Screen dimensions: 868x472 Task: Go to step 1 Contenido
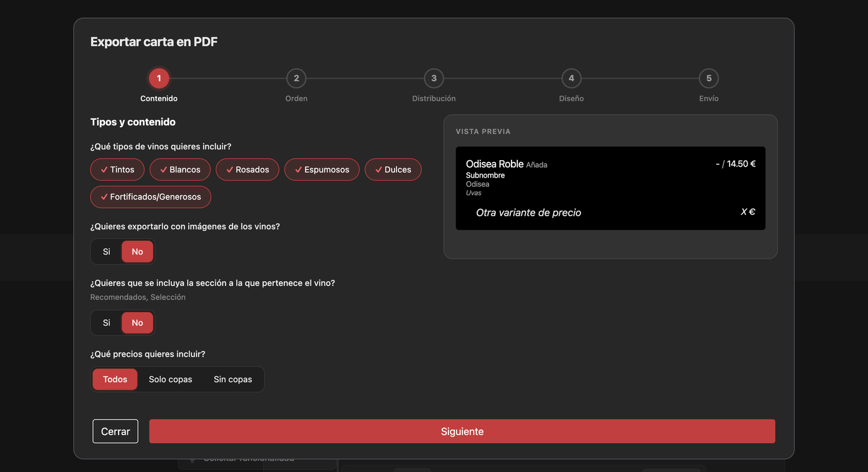click(x=159, y=78)
